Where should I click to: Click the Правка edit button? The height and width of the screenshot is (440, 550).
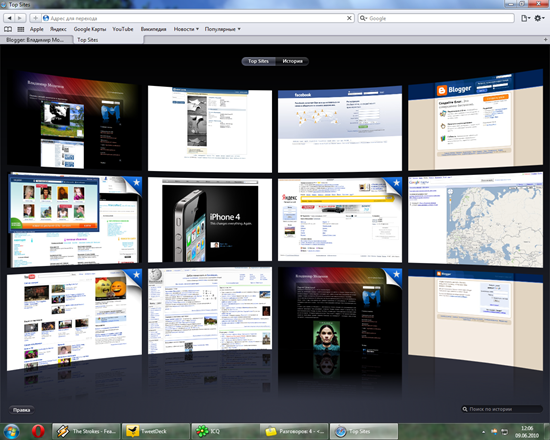21,410
